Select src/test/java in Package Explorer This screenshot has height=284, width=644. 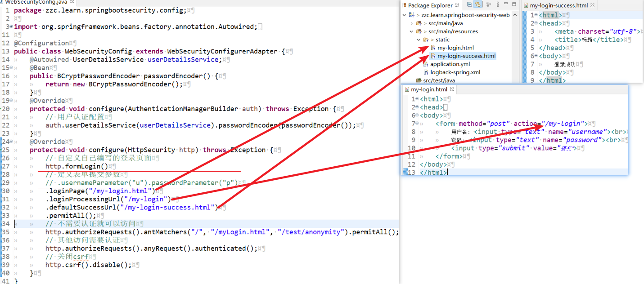click(x=439, y=80)
